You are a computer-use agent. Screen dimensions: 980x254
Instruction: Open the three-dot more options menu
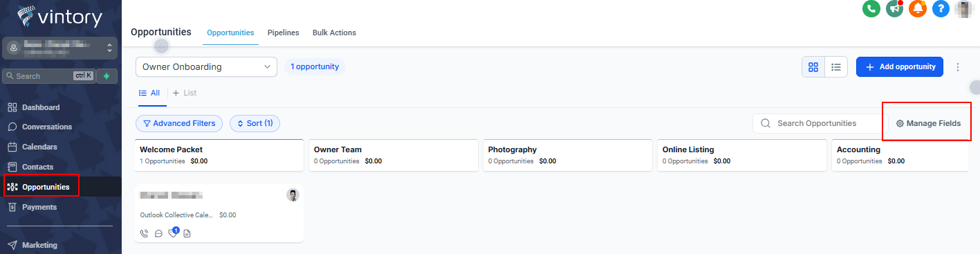click(x=958, y=67)
